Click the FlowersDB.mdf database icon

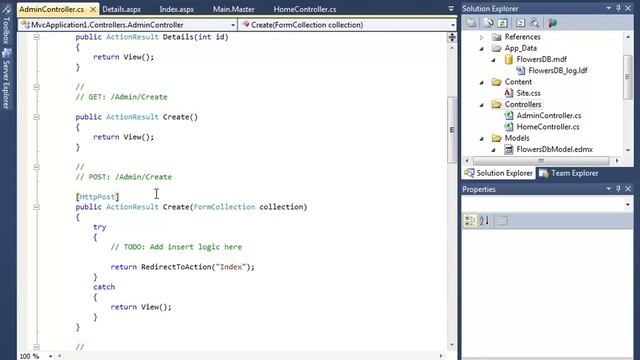pyautogui.click(x=509, y=59)
